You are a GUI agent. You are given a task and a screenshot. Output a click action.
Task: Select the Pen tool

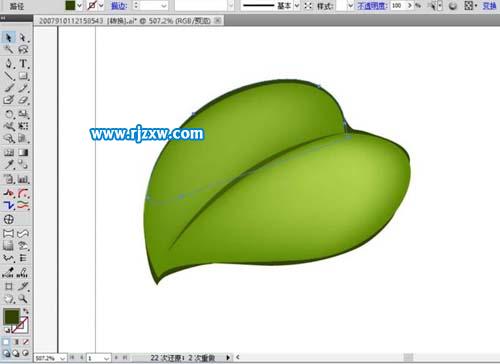(x=9, y=63)
